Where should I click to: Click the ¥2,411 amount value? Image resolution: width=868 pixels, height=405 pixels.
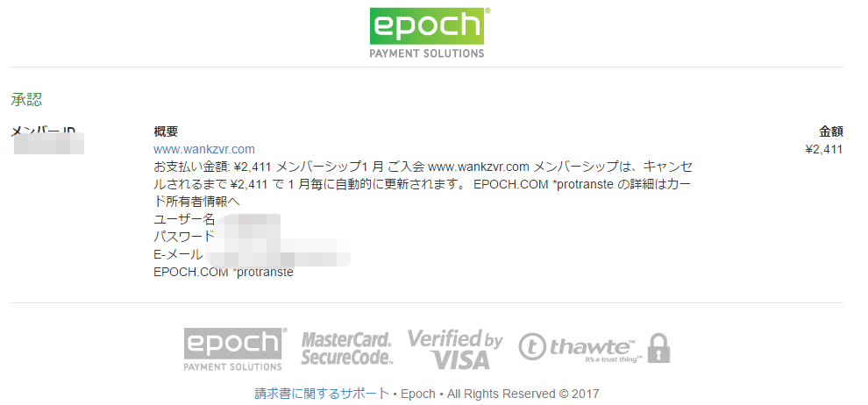(823, 149)
